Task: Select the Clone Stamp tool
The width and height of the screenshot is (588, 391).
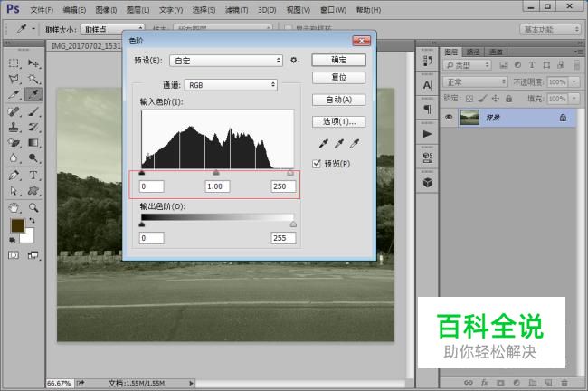Action: click(14, 127)
